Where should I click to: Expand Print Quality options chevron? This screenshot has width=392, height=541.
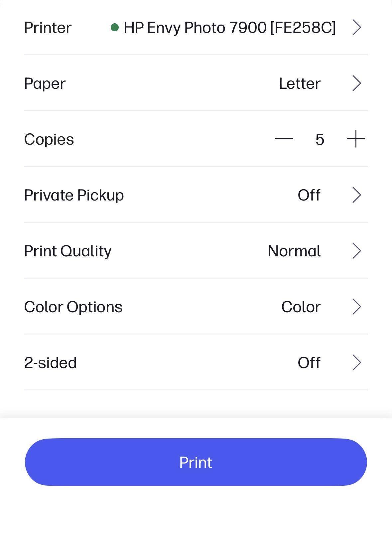[356, 251]
